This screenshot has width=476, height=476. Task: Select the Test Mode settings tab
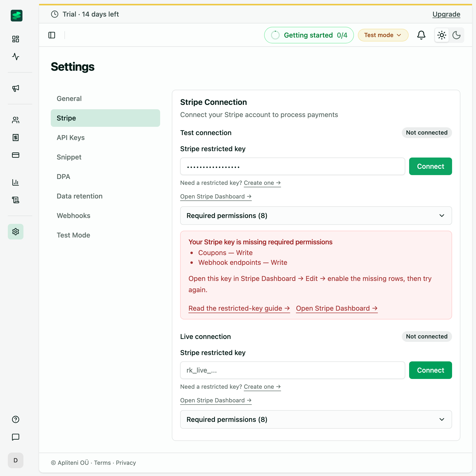[x=105, y=235]
